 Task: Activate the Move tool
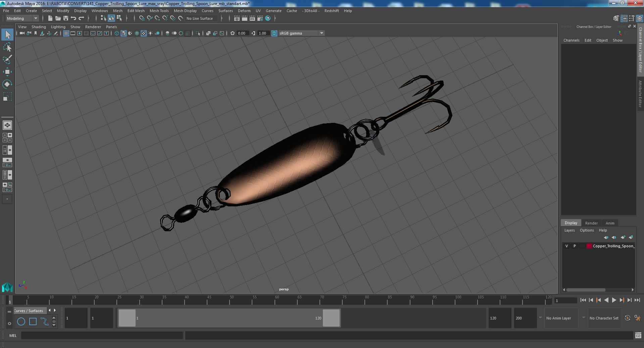coord(7,71)
